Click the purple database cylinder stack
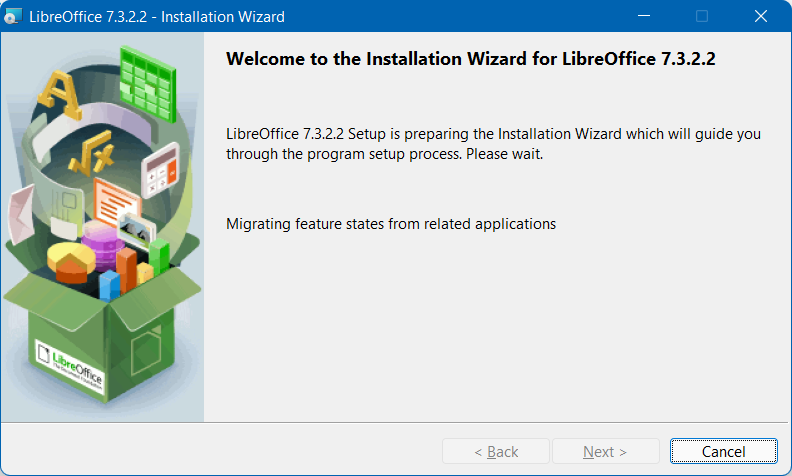792x476 pixels. coord(100,240)
